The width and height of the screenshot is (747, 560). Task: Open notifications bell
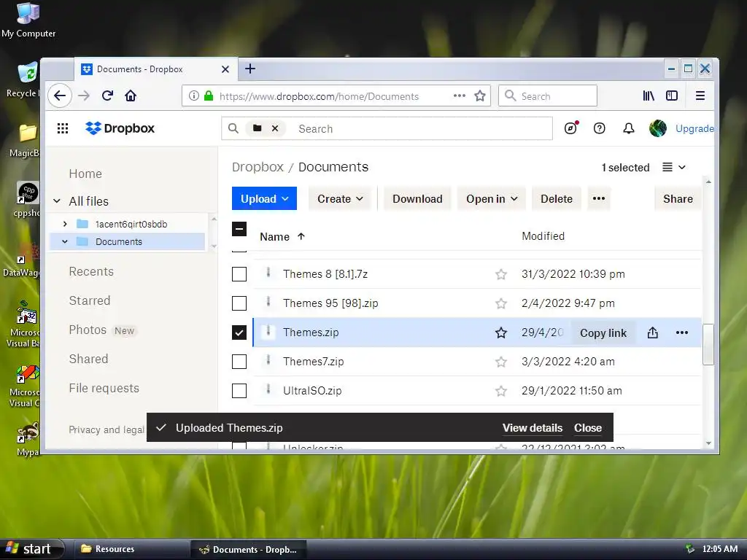tap(629, 128)
